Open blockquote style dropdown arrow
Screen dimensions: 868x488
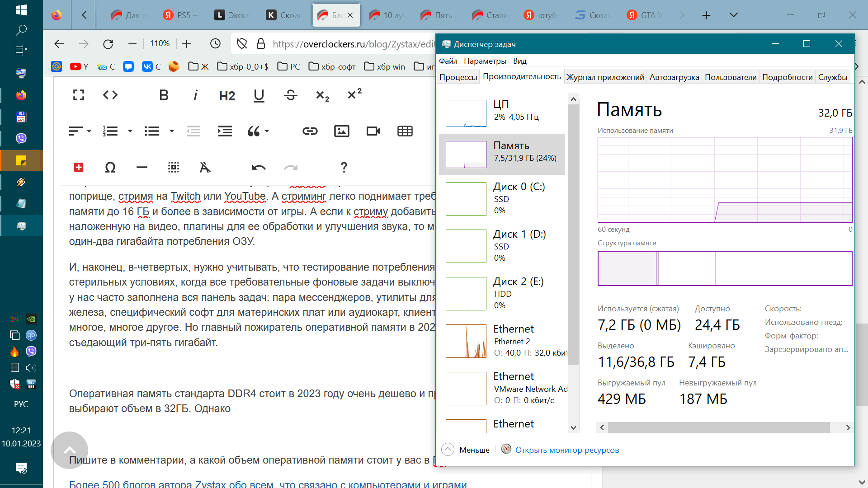coord(267,131)
